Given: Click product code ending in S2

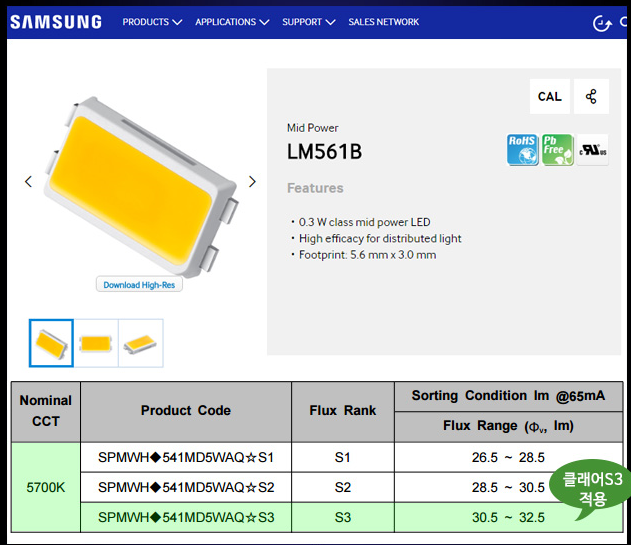Looking at the screenshot, I should tap(186, 487).
